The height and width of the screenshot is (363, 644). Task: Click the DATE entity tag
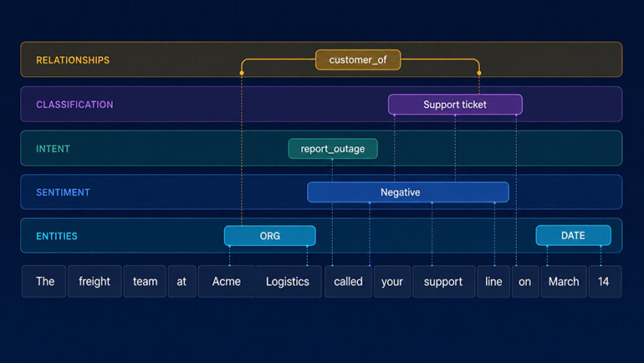tap(573, 236)
